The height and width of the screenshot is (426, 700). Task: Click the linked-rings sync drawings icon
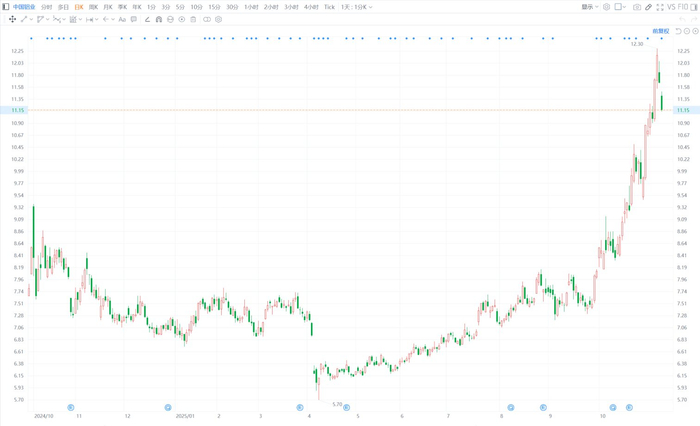207,19
